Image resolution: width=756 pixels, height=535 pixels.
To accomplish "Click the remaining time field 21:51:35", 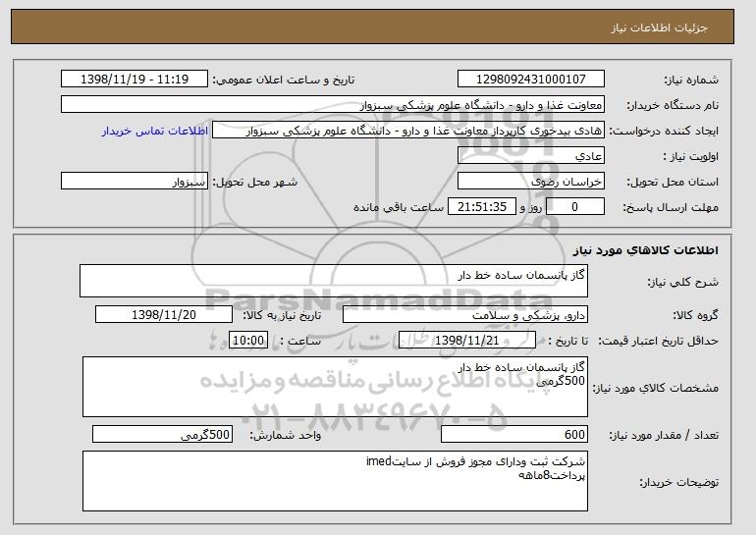I will (x=482, y=207).
